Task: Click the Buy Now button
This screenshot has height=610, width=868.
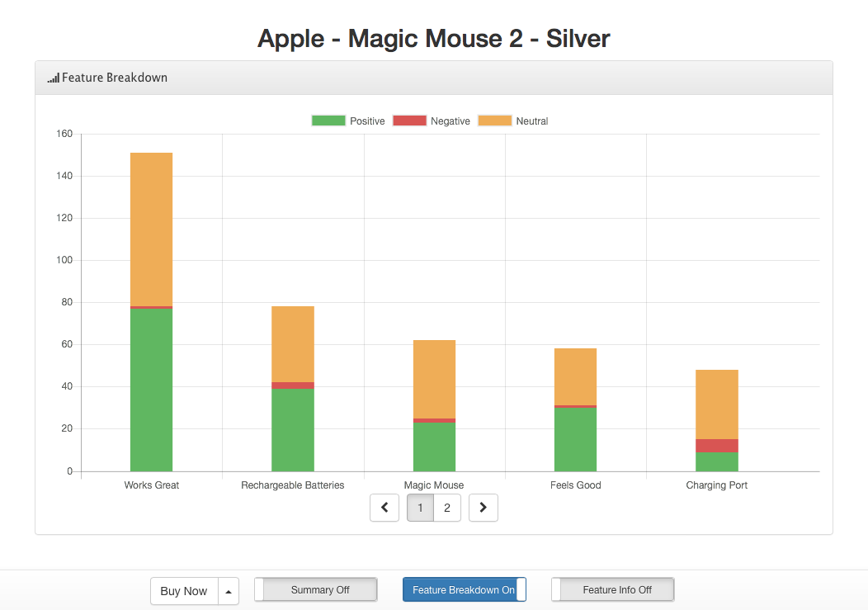Action: click(184, 591)
